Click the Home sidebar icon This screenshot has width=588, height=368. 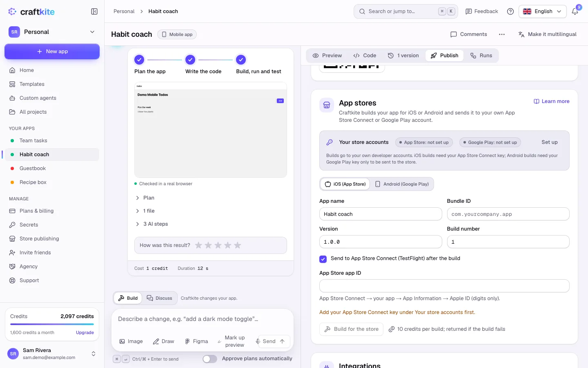tap(12, 70)
